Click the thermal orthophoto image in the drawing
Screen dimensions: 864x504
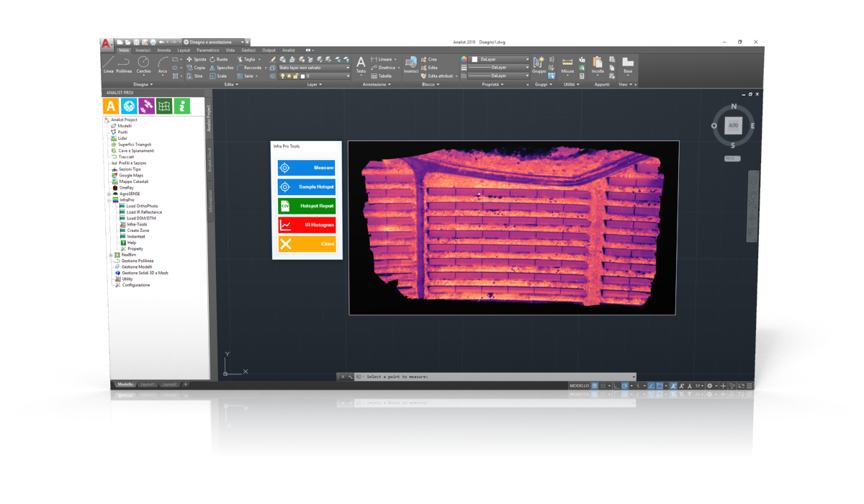click(x=513, y=228)
